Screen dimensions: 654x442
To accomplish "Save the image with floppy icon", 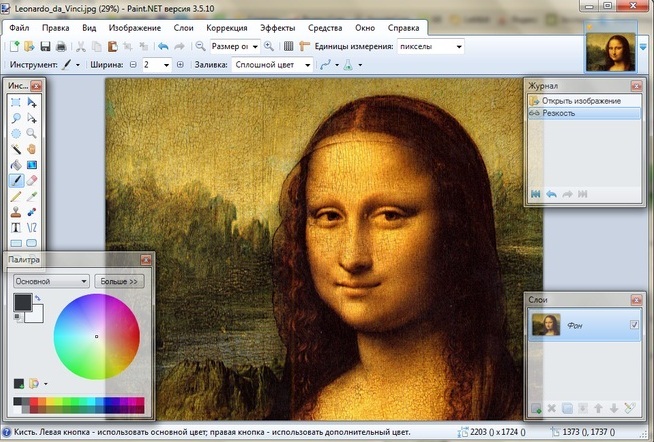I will pyautogui.click(x=45, y=46).
